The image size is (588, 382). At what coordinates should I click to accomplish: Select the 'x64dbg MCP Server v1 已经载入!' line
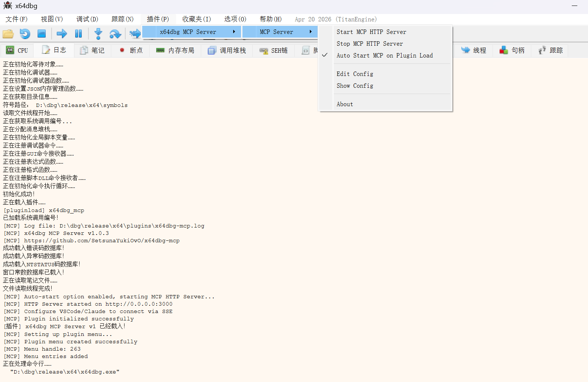click(x=64, y=326)
